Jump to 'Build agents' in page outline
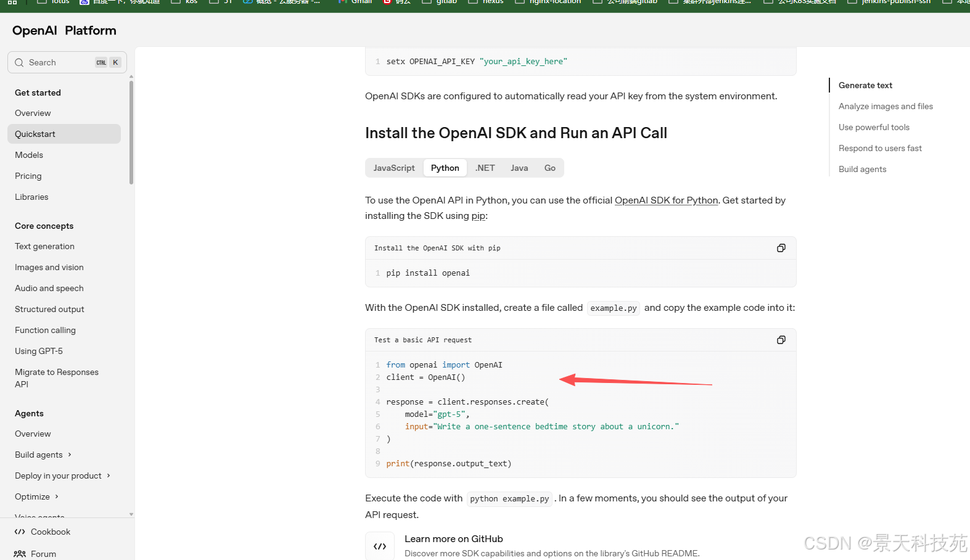Image resolution: width=970 pixels, height=560 pixels. tap(862, 169)
